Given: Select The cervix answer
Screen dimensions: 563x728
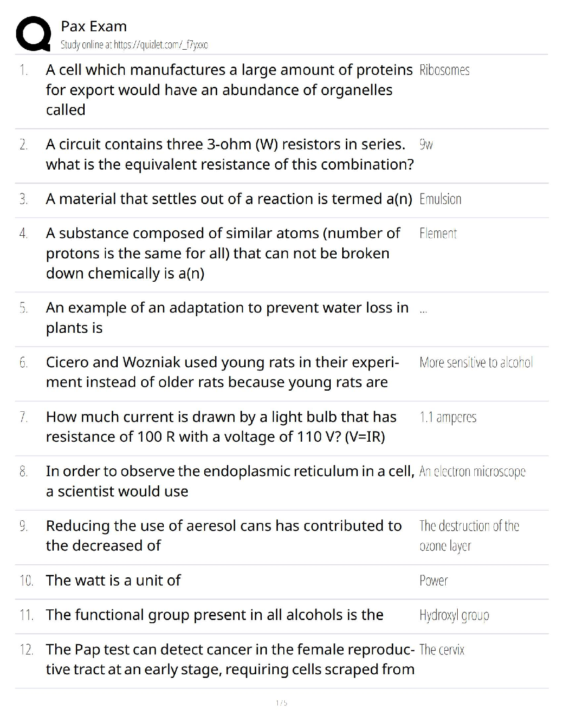Looking at the screenshot, I should (442, 649).
